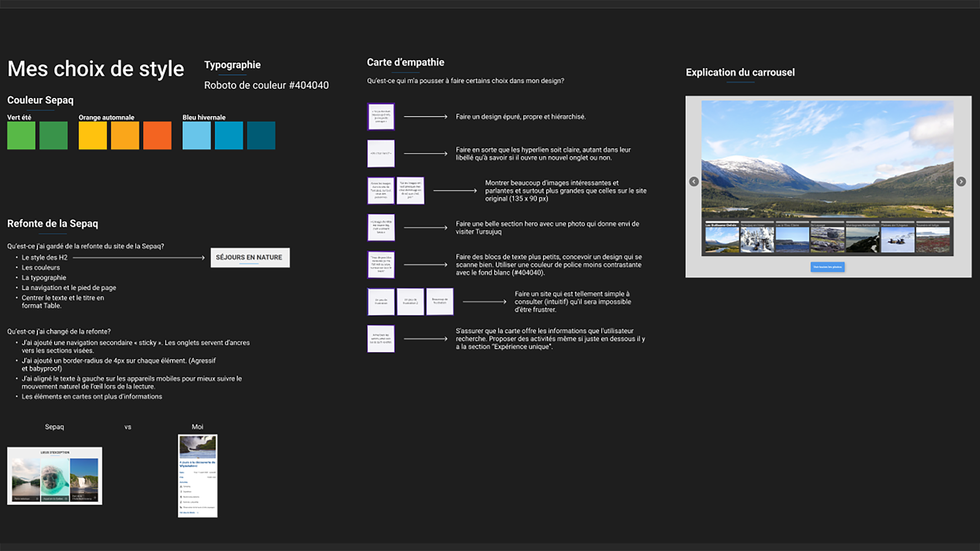Image resolution: width=980 pixels, height=551 pixels.
Task: Select the dark green Vert été swatch
Action: tap(53, 136)
